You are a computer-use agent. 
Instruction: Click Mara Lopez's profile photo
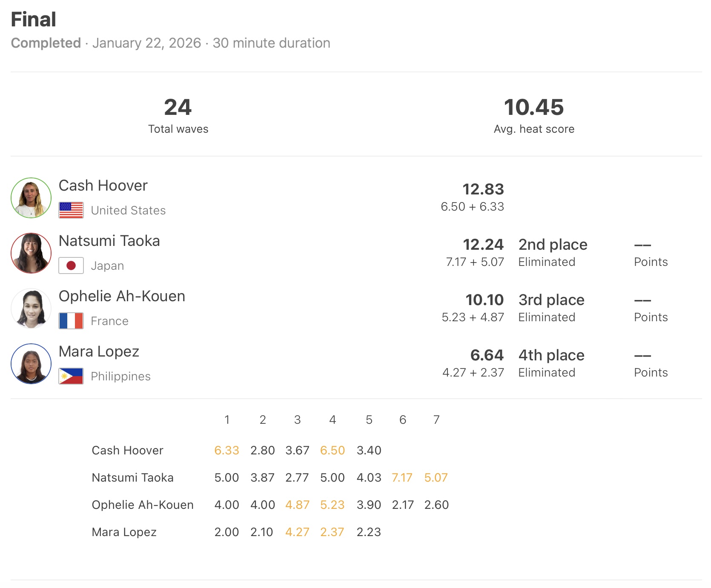[31, 364]
